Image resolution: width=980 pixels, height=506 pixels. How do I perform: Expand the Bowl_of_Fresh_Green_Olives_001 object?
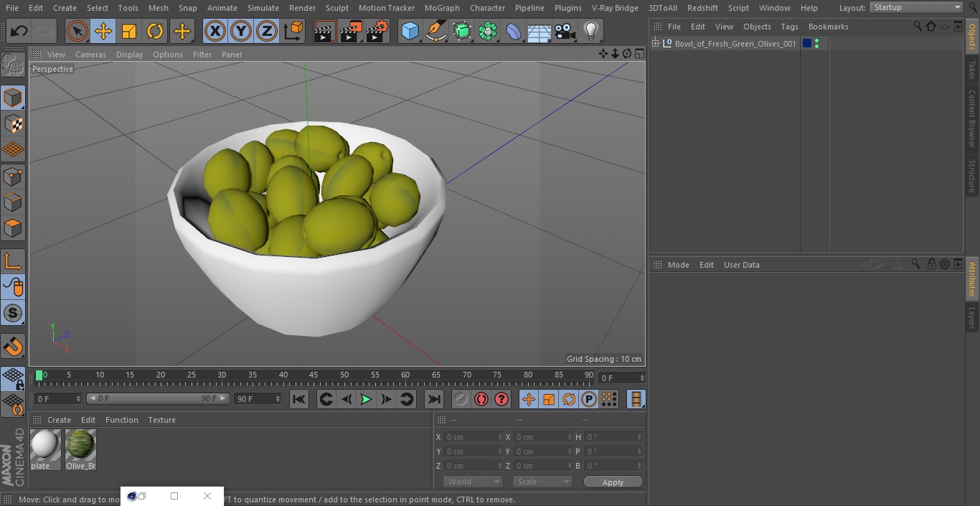click(655, 44)
